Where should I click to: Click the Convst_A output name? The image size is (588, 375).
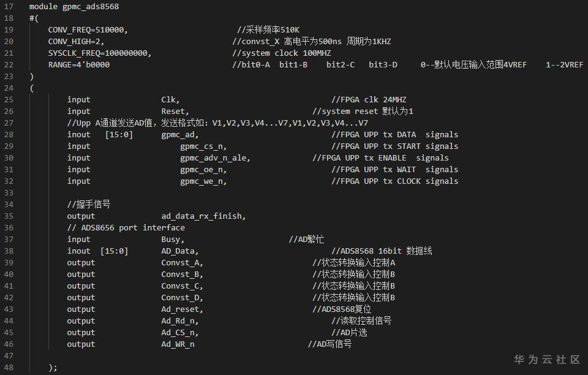(x=182, y=263)
